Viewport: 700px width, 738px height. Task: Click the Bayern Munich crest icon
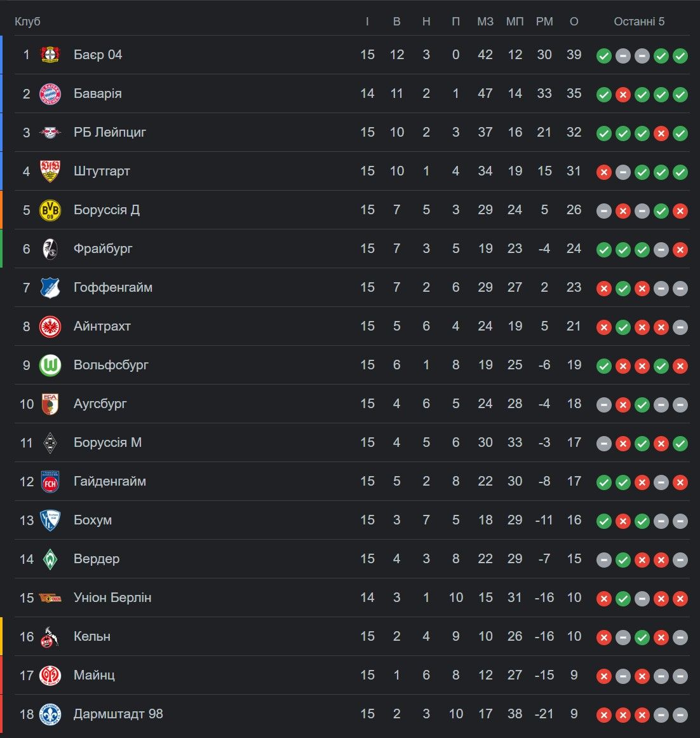[50, 93]
